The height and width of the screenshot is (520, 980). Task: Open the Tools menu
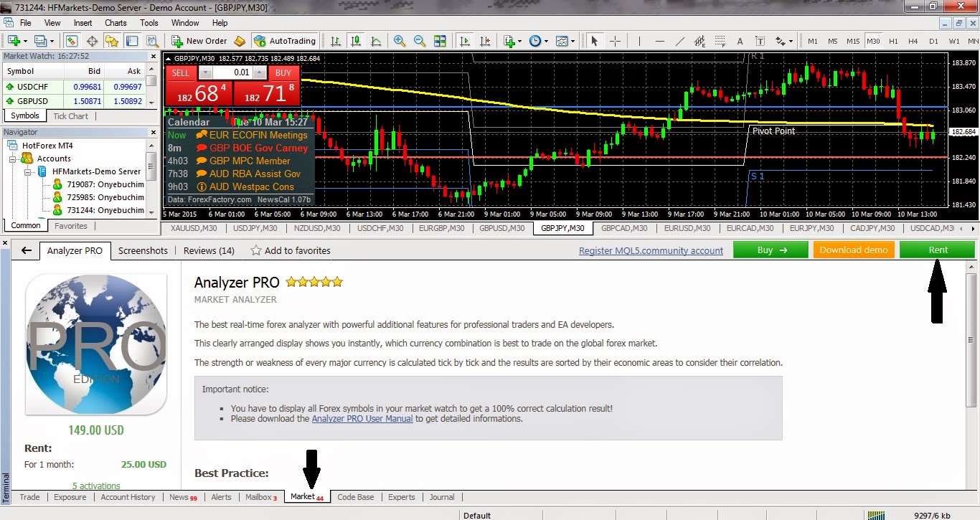(x=149, y=22)
